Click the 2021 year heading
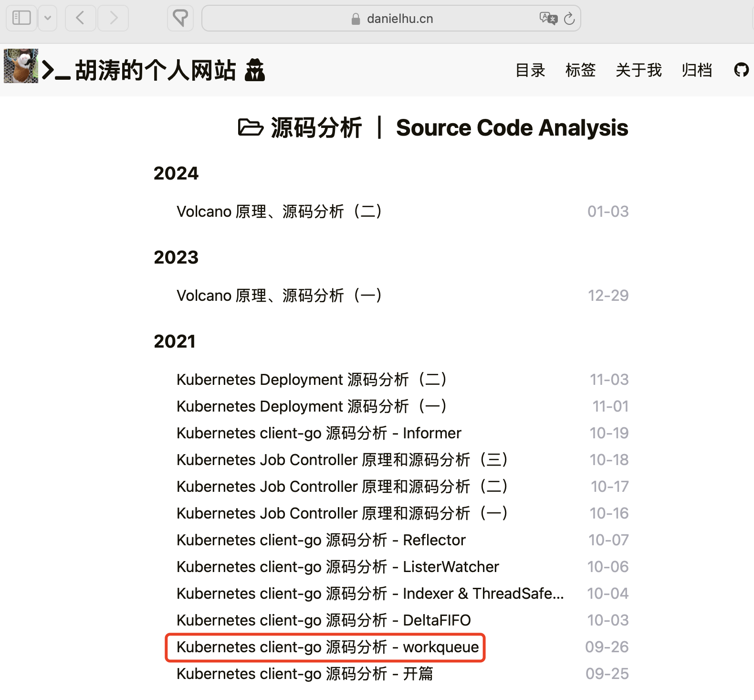This screenshot has width=754, height=700. 175,341
